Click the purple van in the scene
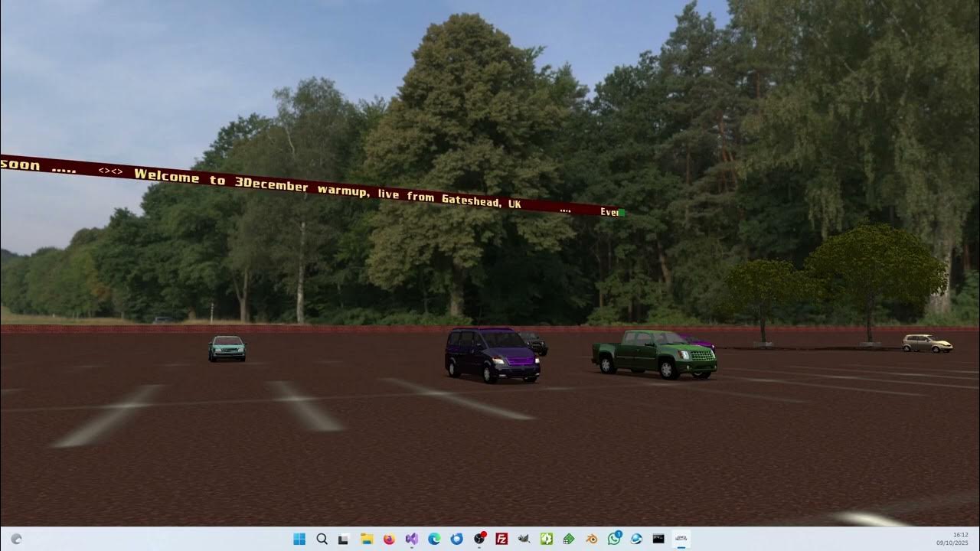The width and height of the screenshot is (980, 551). click(x=492, y=354)
